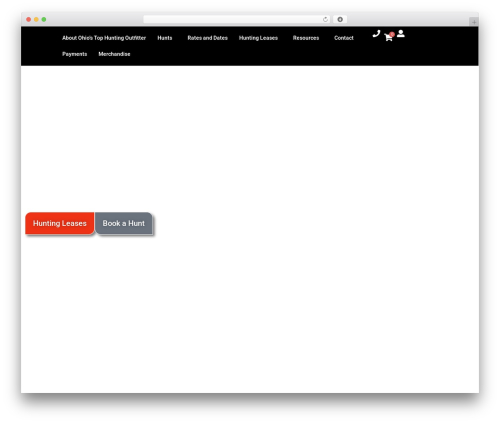Open About Ohio's Top Hunting Outfitter menu
This screenshot has width=500, height=423.
click(104, 38)
